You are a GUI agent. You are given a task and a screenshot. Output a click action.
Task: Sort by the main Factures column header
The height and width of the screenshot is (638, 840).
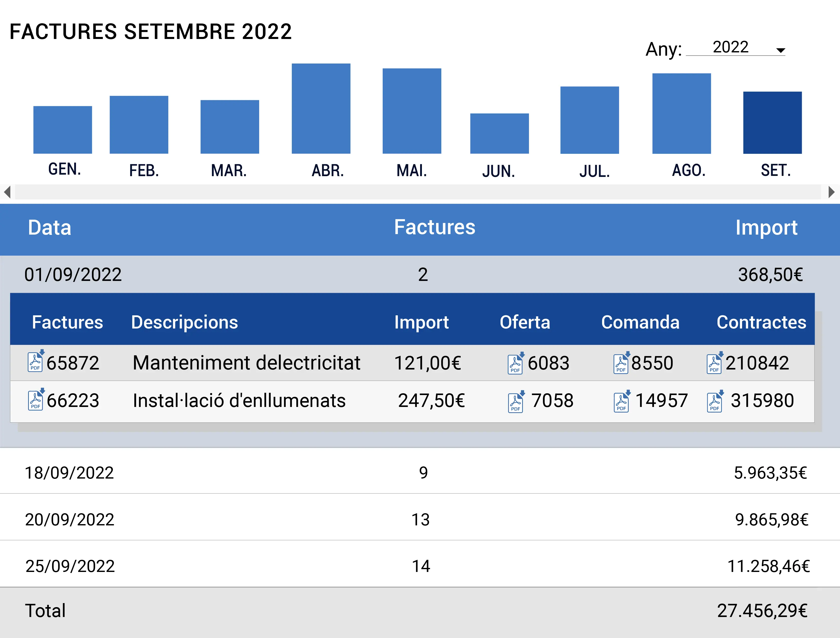pos(435,227)
